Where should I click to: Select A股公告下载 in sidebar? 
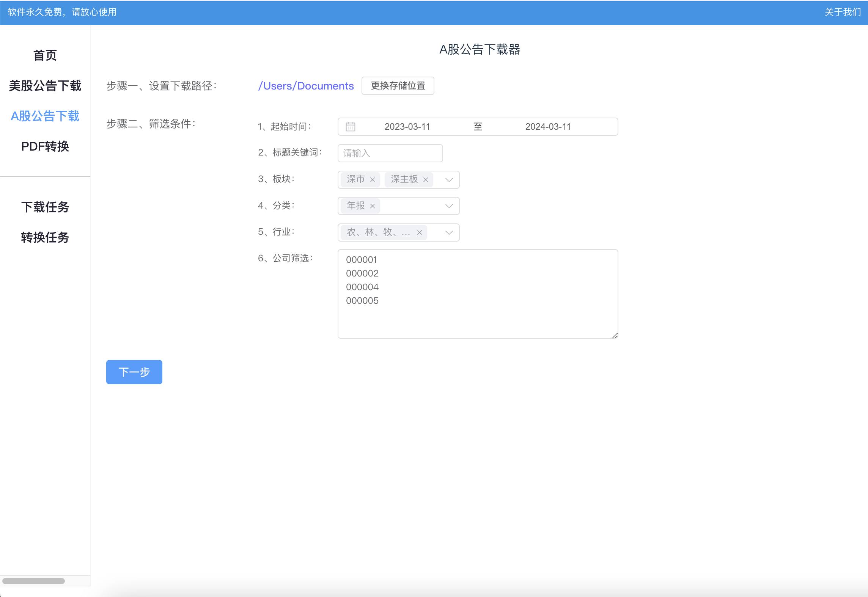tap(45, 116)
